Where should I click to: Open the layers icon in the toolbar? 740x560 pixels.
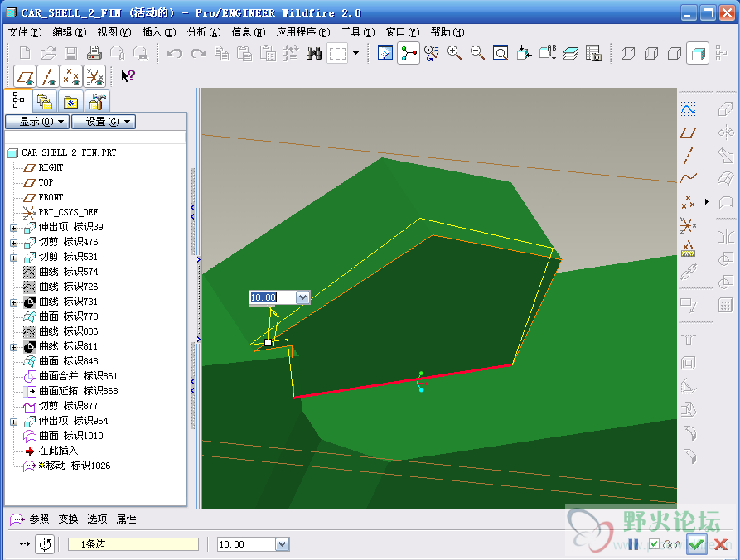tap(571, 53)
